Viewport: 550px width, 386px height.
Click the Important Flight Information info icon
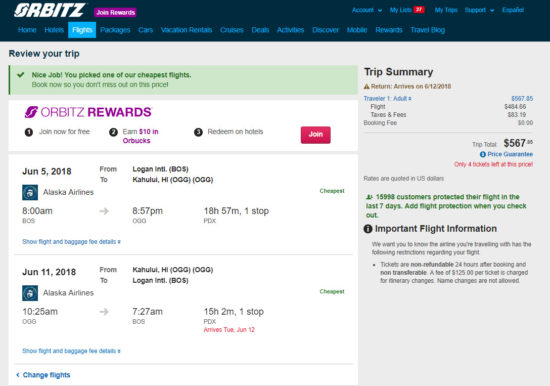pyautogui.click(x=368, y=229)
